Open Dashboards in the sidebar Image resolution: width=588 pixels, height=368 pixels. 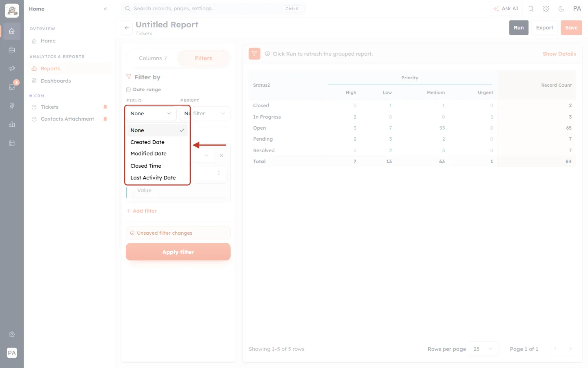click(x=69, y=81)
